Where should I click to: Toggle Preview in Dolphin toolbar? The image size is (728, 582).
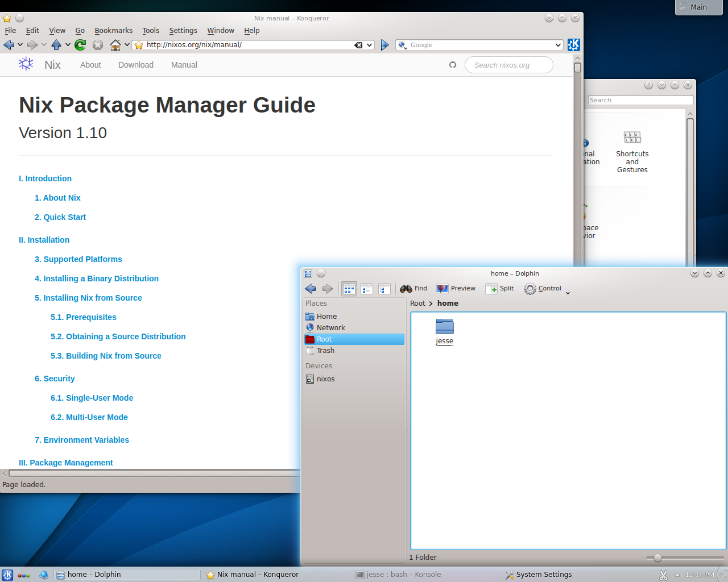(x=456, y=289)
